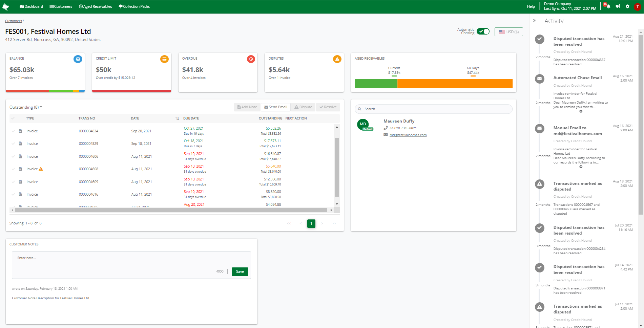The width and height of the screenshot is (644, 328).
Task: Click the MD contact avatar
Action: 363,124
